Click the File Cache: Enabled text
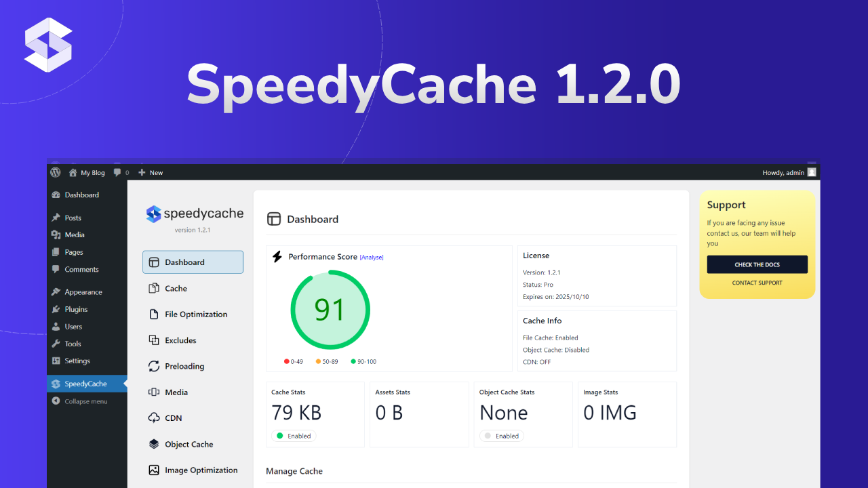 pyautogui.click(x=551, y=338)
